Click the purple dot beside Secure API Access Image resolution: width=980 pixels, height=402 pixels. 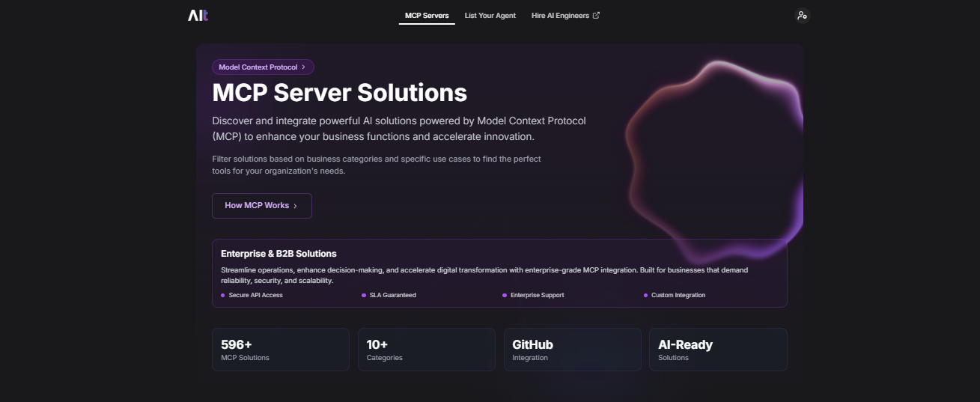click(223, 296)
